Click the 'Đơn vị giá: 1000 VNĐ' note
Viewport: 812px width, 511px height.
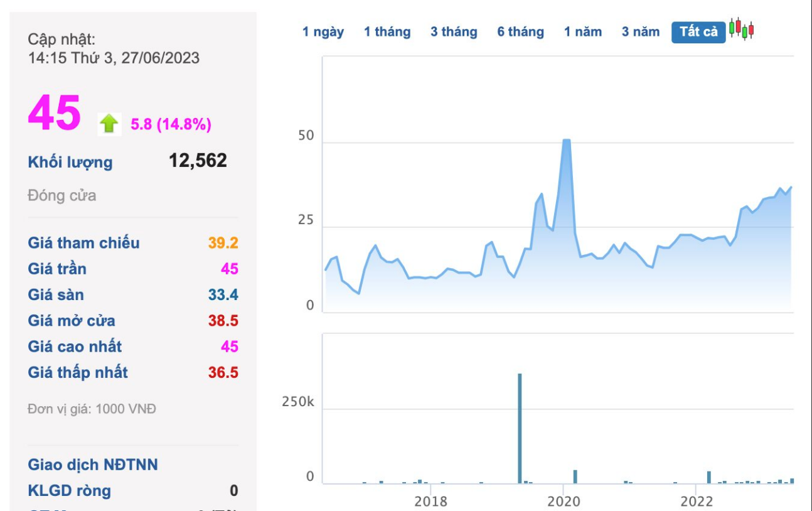click(x=92, y=409)
